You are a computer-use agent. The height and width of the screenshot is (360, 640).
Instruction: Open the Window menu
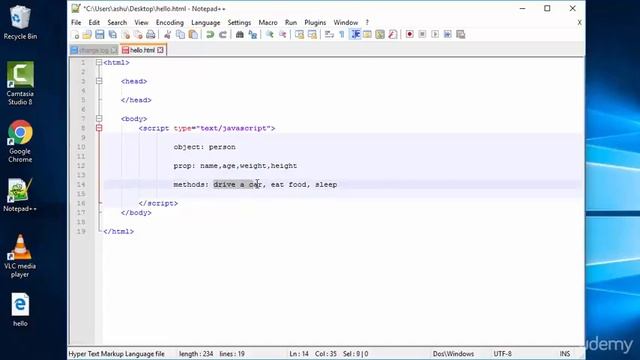pyautogui.click(x=345, y=22)
